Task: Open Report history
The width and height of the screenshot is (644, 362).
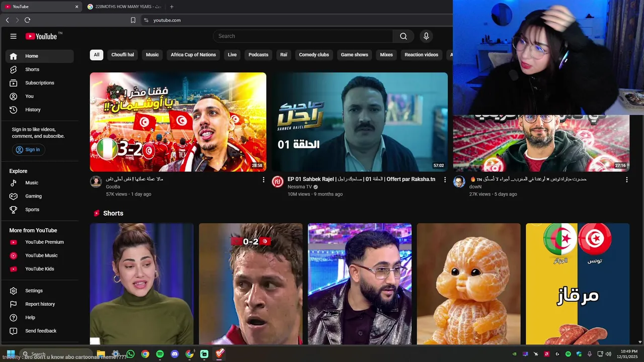Action: [x=39, y=304]
